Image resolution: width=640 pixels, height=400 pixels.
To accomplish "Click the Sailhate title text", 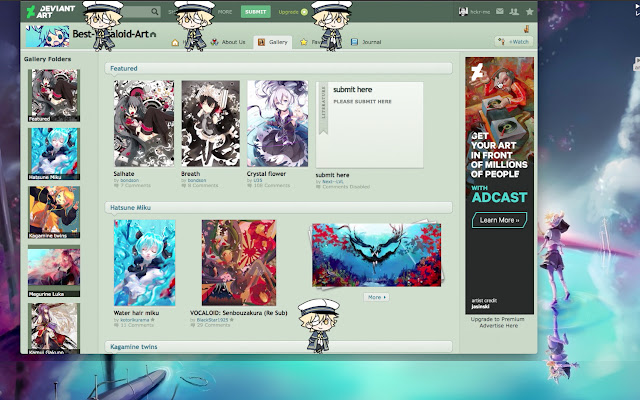I will pos(124,173).
